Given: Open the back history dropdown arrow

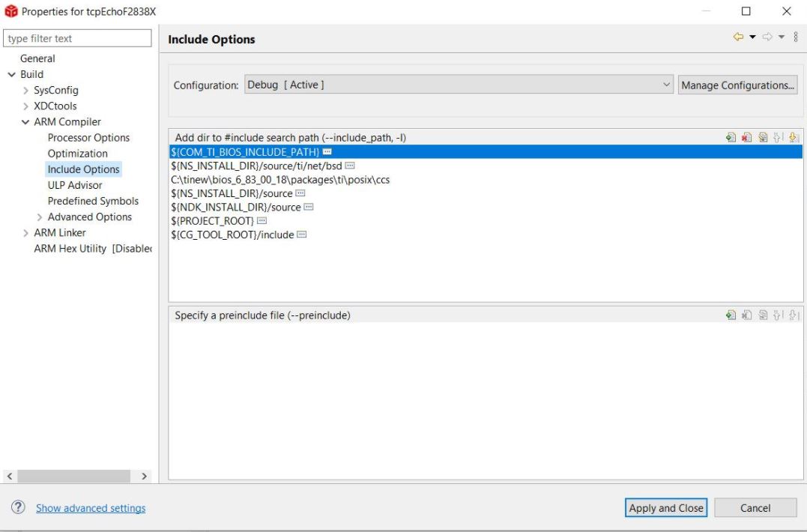Looking at the screenshot, I should (x=752, y=37).
